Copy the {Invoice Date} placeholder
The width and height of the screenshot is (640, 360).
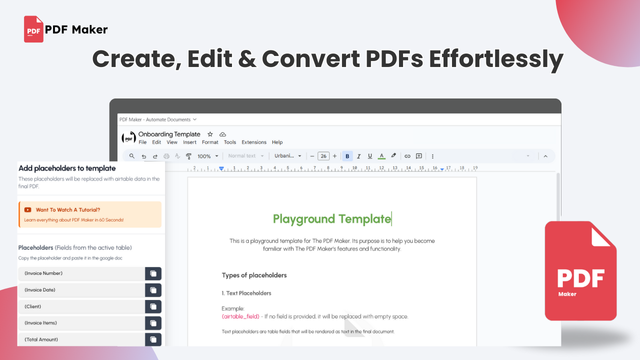coord(153,290)
